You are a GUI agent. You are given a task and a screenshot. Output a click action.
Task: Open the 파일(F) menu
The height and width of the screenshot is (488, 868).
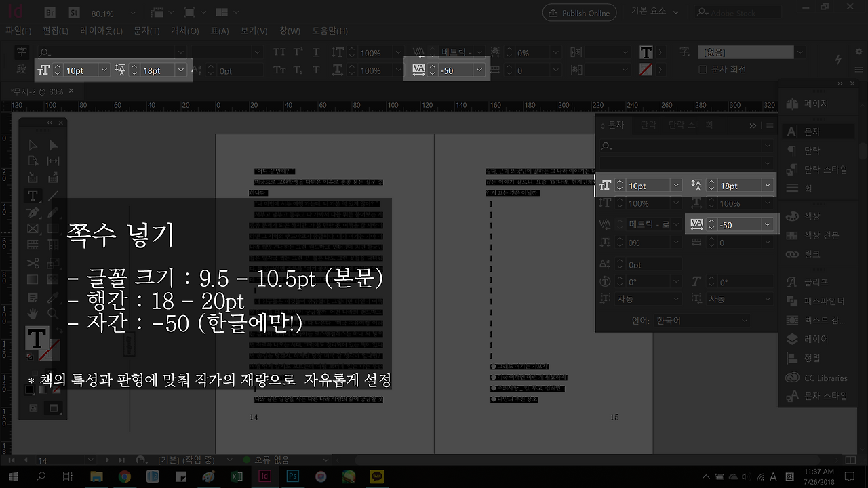click(x=18, y=31)
